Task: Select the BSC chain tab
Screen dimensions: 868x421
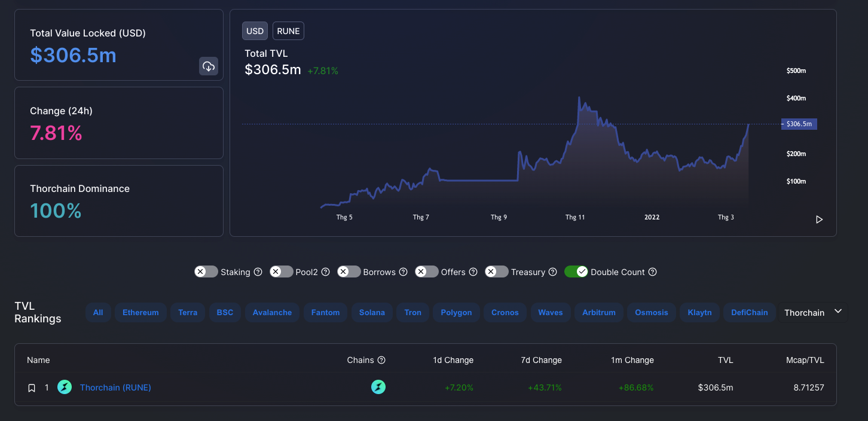Action: click(225, 313)
